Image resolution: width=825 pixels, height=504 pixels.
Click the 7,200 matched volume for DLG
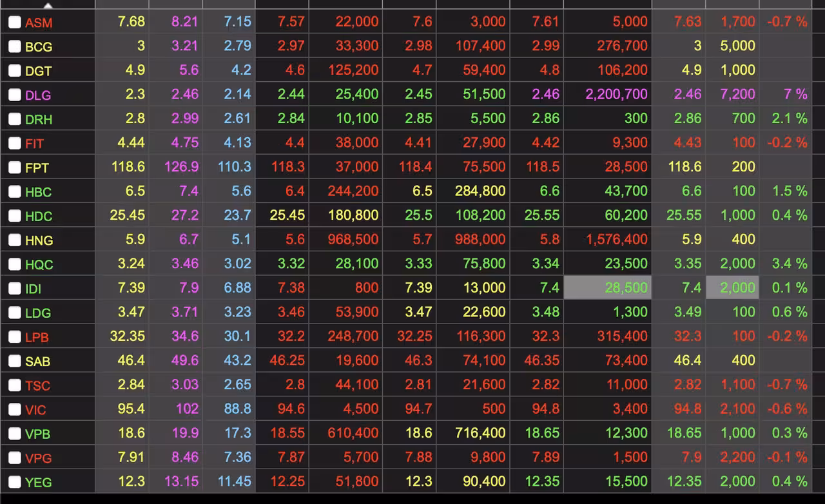[x=738, y=94]
